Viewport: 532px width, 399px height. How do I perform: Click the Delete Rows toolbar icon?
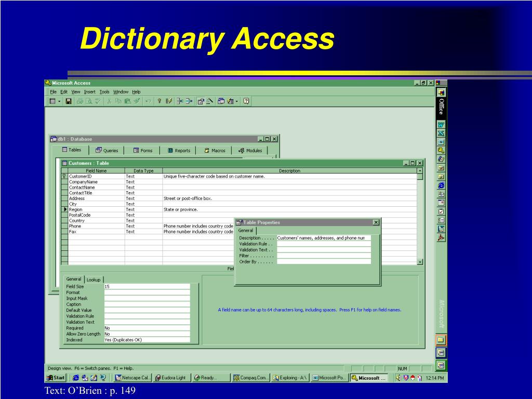coord(189,101)
